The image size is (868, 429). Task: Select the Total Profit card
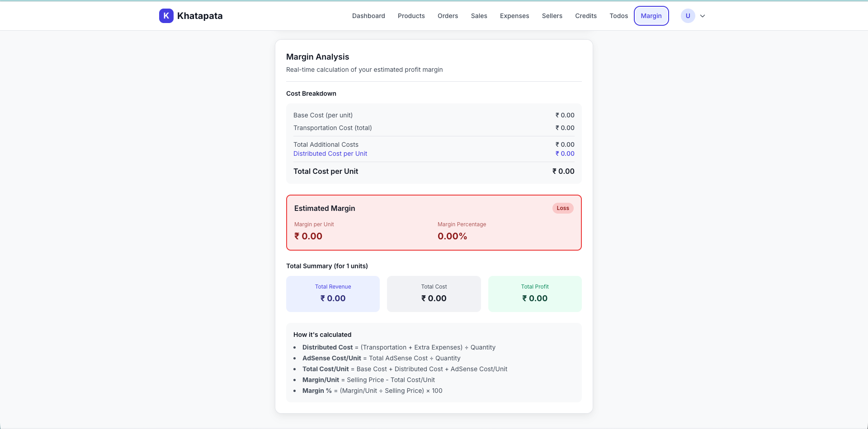pyautogui.click(x=535, y=294)
